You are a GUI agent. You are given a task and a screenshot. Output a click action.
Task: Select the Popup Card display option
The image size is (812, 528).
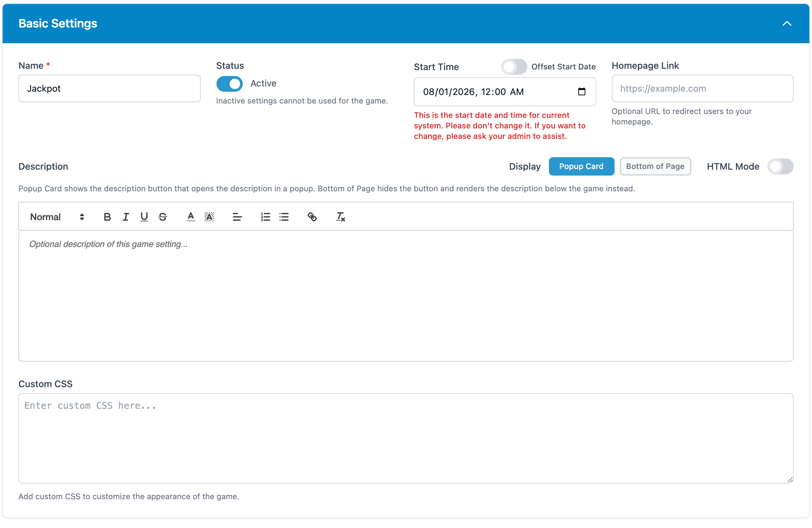(581, 166)
